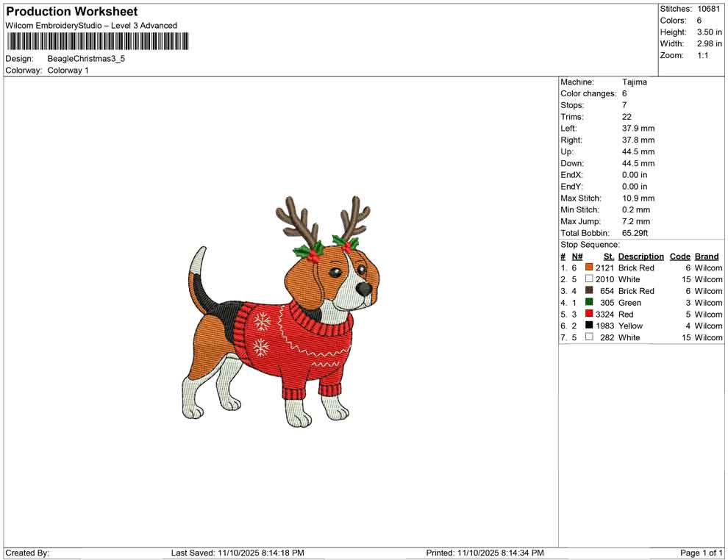
Task: Click the Code column header
Action: pos(679,256)
